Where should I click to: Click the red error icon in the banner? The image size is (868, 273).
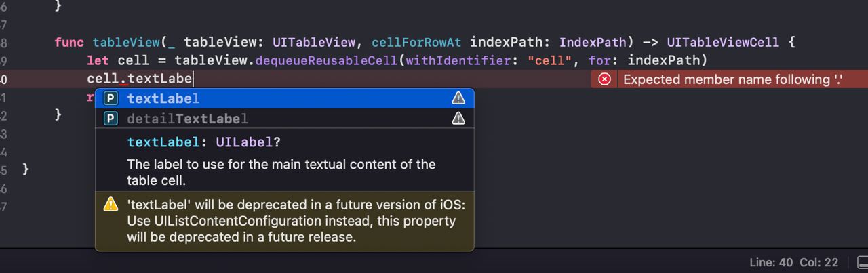tap(604, 79)
